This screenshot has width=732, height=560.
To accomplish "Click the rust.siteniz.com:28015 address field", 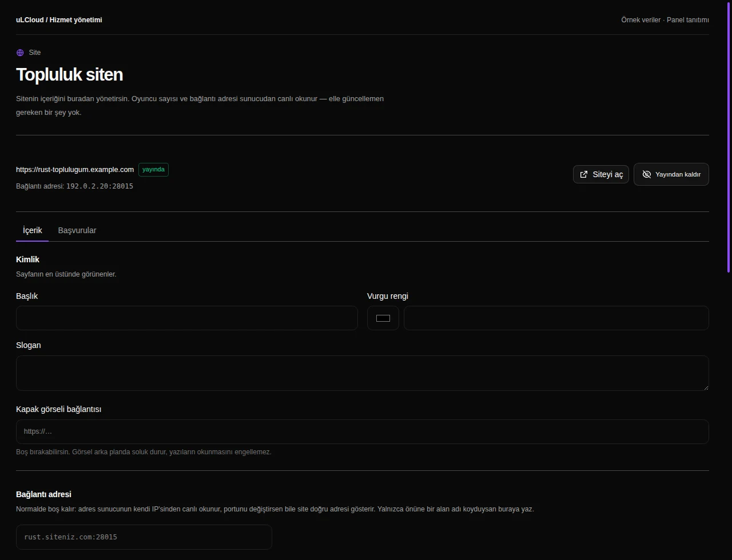I will [144, 537].
